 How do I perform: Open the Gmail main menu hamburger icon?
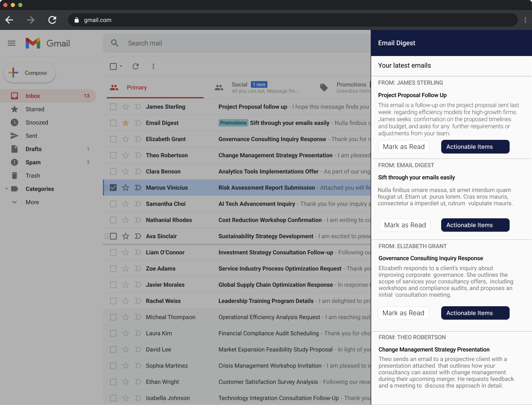12,43
